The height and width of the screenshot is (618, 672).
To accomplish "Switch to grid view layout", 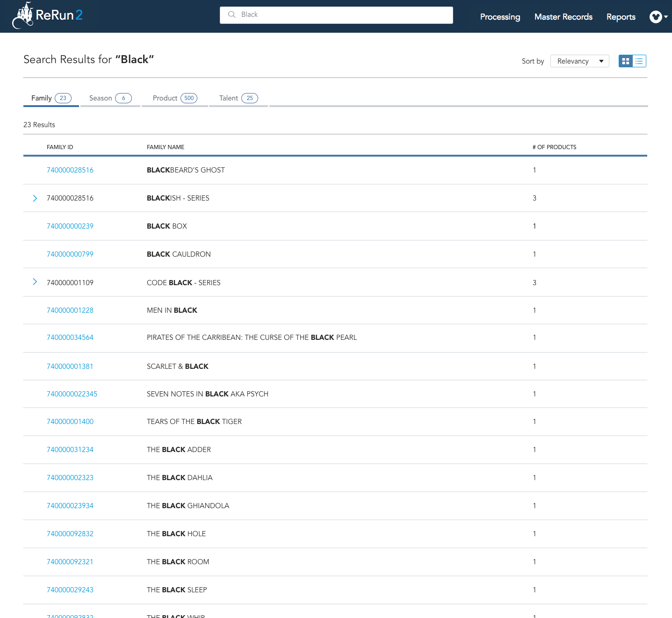I will point(626,61).
